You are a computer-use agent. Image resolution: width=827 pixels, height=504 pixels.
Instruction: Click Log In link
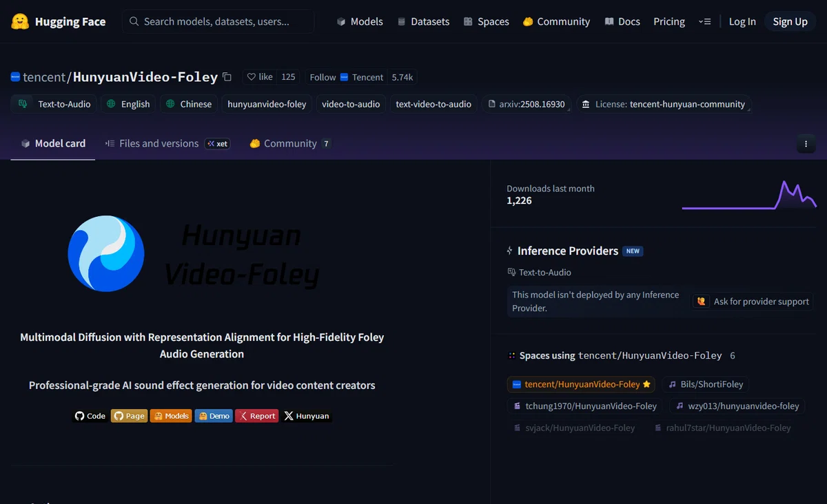tap(742, 21)
